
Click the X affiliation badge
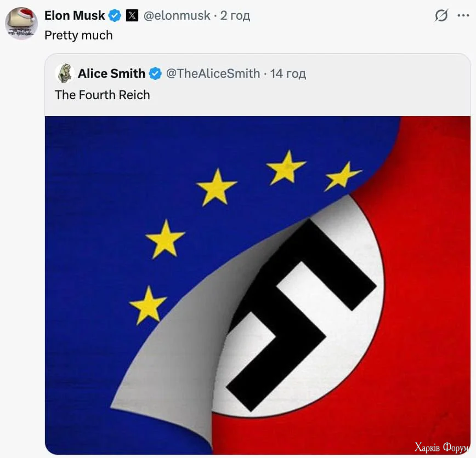tap(132, 15)
